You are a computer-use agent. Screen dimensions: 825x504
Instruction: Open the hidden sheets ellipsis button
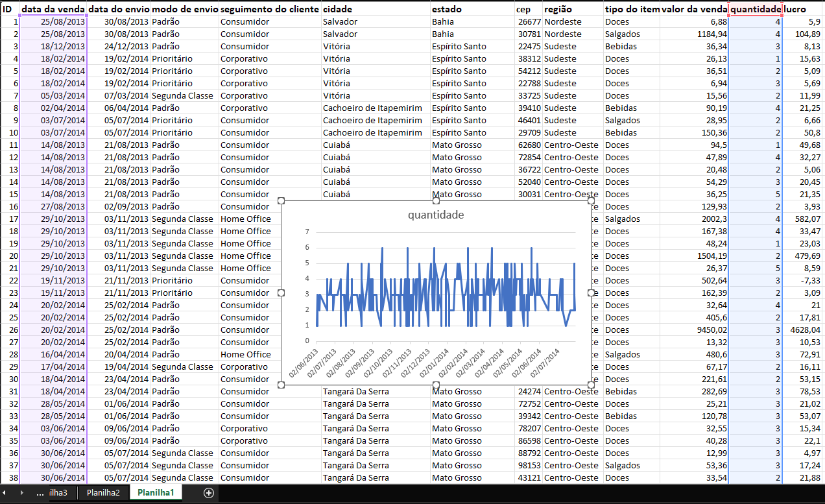(39, 493)
